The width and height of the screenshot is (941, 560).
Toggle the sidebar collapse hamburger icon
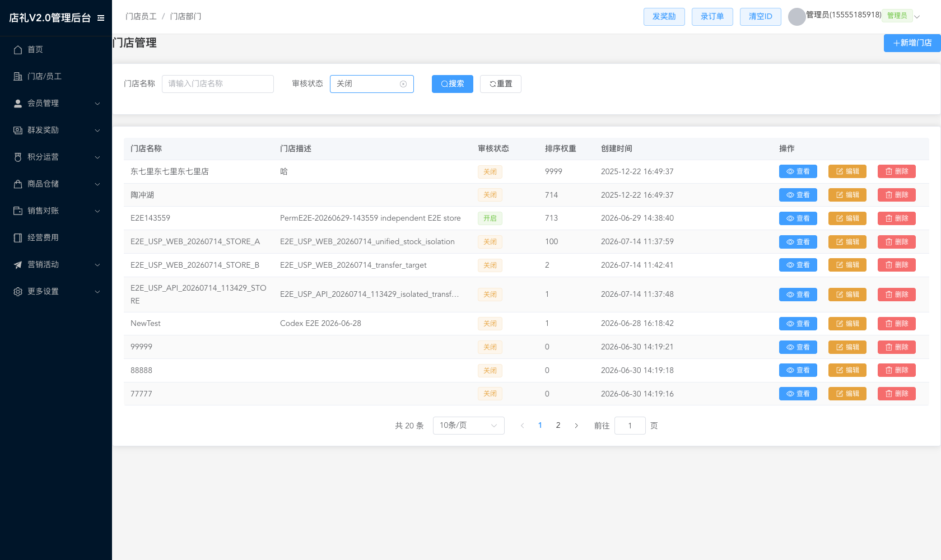(101, 18)
